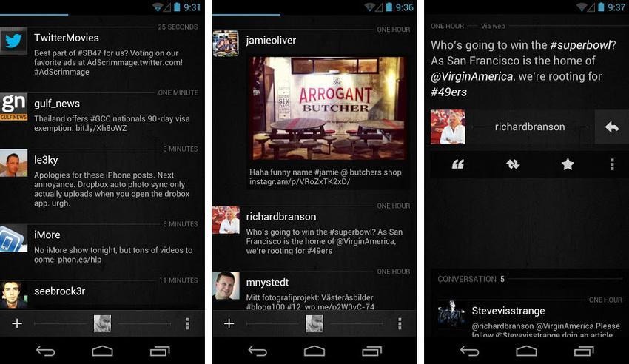Viewport: 629px width, 364px height.
Task: Open seebrock3r profile picture
Action: tap(13, 294)
